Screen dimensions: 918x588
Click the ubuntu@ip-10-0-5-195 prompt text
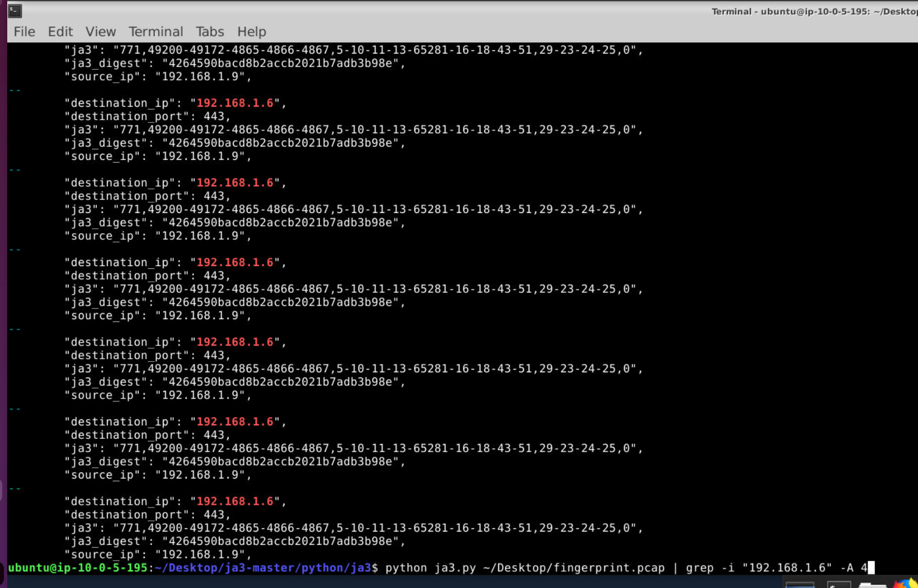coord(77,568)
